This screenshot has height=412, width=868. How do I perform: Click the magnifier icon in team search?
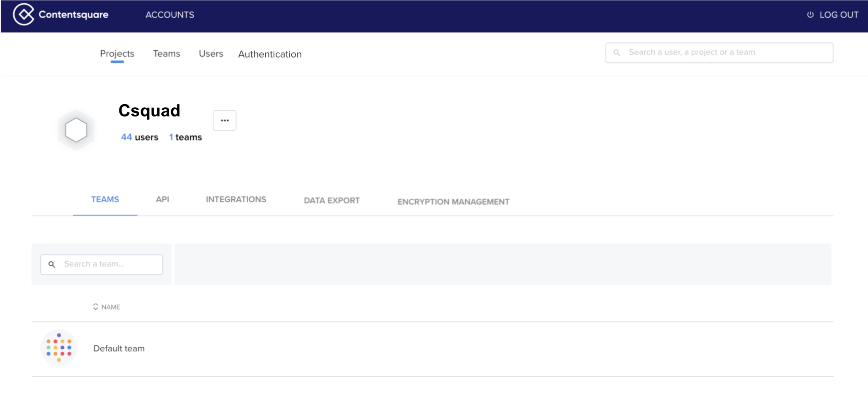coord(51,264)
